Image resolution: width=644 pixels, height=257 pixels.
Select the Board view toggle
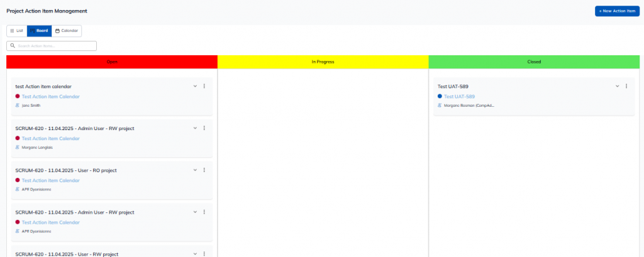[39, 30]
